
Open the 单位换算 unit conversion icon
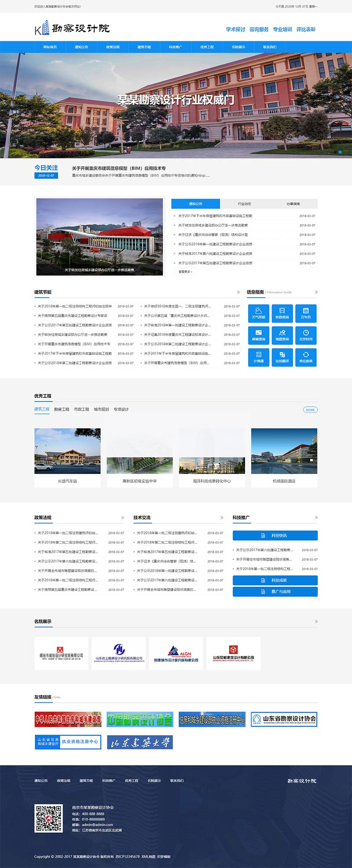pyautogui.click(x=306, y=357)
